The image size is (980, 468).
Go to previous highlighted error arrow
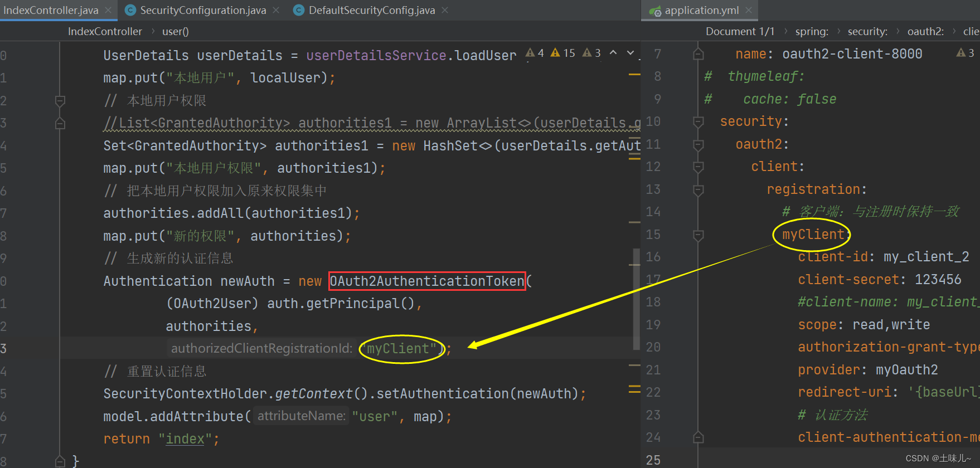coord(613,53)
